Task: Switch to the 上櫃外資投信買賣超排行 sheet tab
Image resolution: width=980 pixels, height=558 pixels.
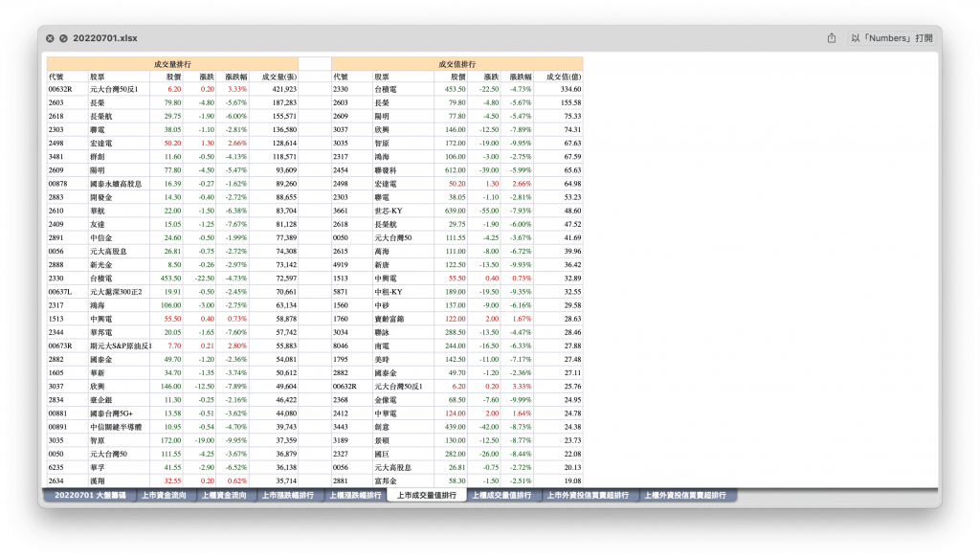Action: [x=685, y=496]
